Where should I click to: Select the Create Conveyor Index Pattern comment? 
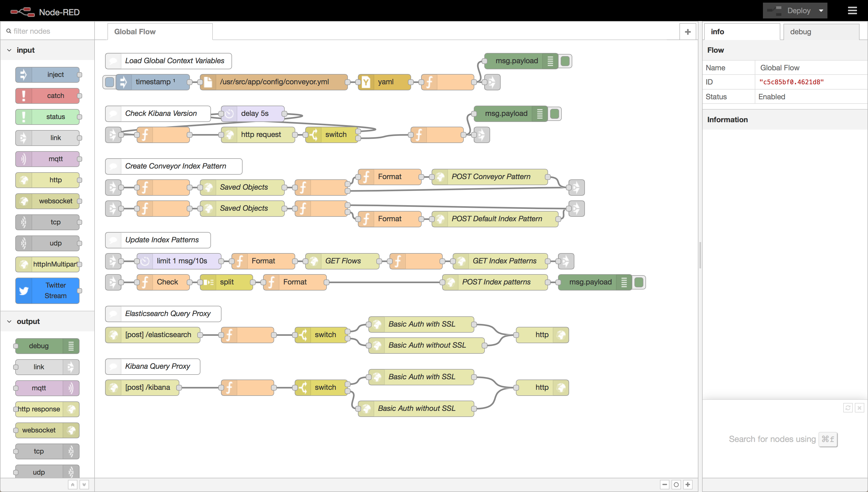click(x=174, y=166)
